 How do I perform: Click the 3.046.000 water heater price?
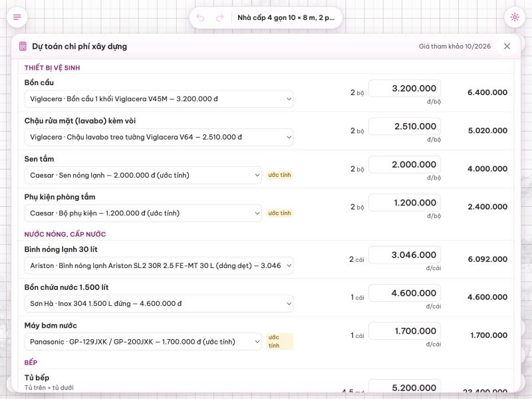click(405, 255)
